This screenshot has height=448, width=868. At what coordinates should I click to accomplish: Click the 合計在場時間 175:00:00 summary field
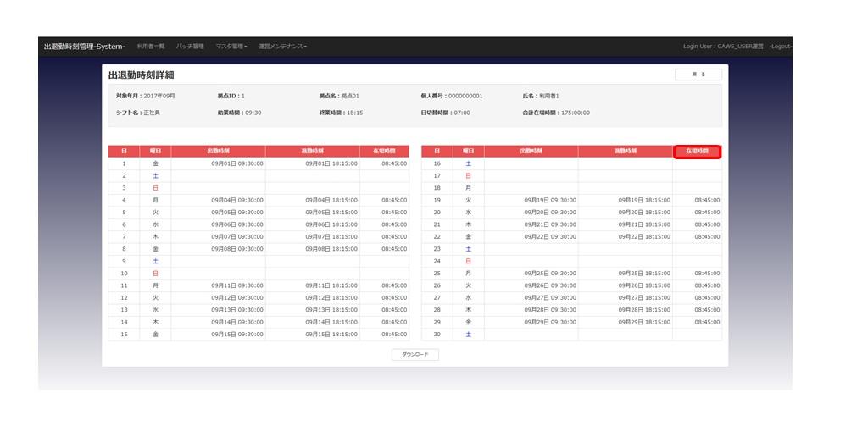[556, 113]
